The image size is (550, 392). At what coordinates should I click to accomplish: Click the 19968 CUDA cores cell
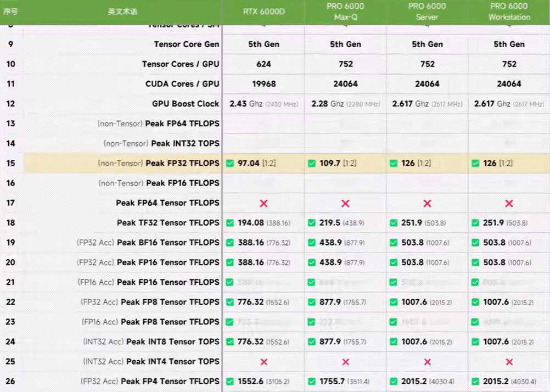point(263,84)
